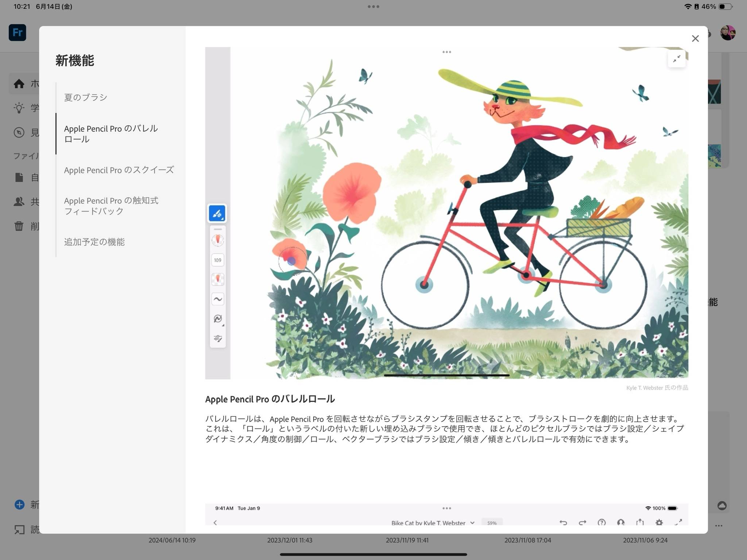Show 追加予定の機能 section

pyautogui.click(x=94, y=242)
